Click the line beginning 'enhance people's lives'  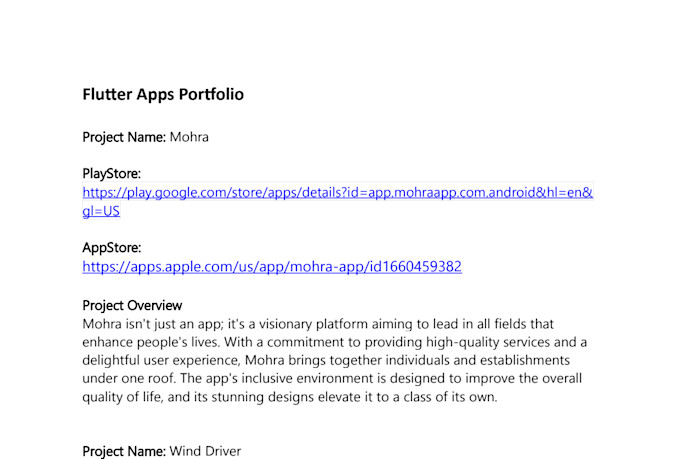334,342
